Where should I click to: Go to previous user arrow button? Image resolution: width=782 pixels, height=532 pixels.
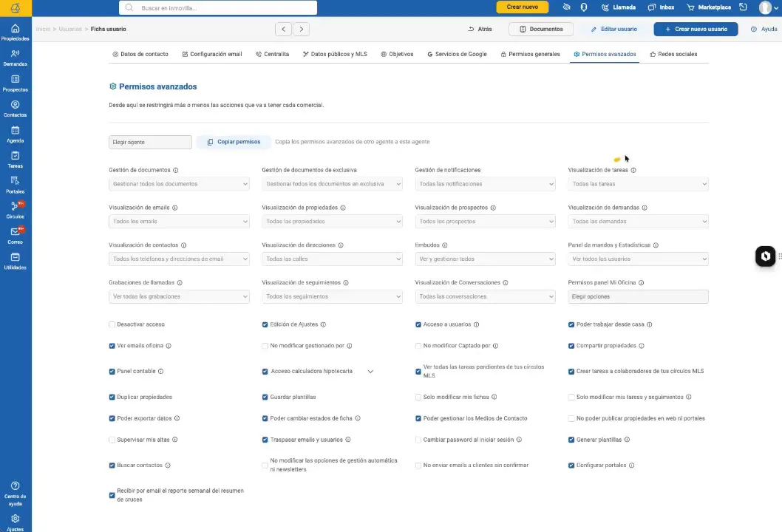[283, 29]
